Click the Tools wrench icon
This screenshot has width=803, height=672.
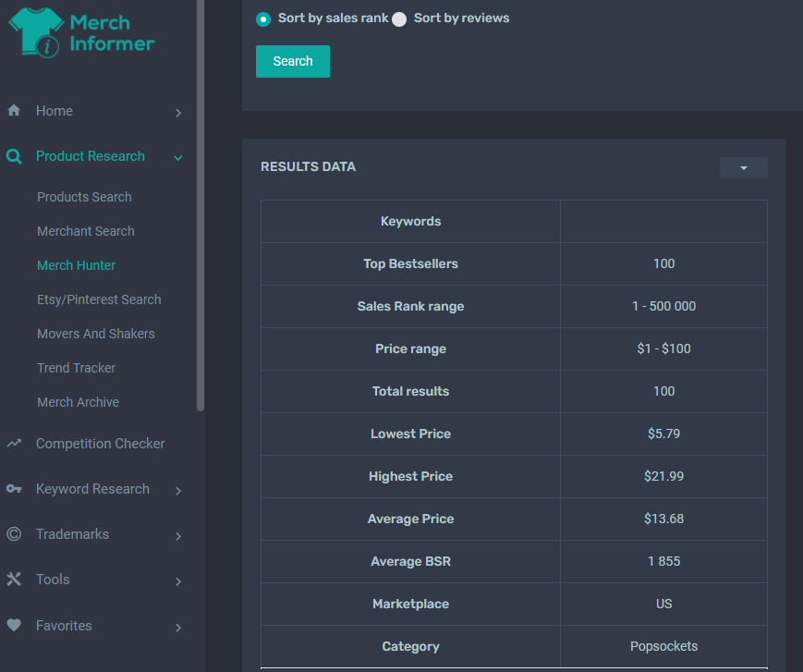pyautogui.click(x=14, y=580)
